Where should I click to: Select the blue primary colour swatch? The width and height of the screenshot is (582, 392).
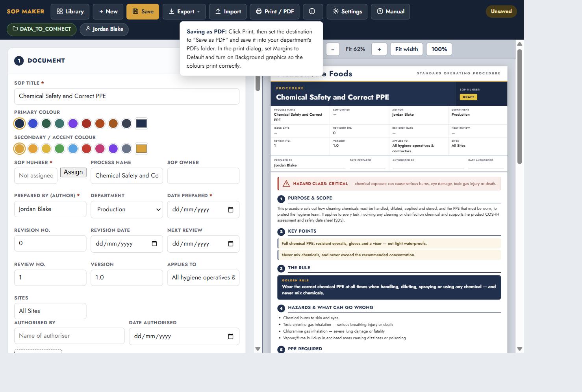[x=33, y=124]
